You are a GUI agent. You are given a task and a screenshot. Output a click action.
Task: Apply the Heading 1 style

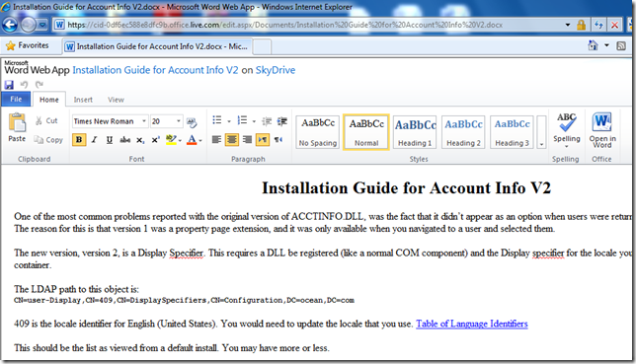(415, 132)
